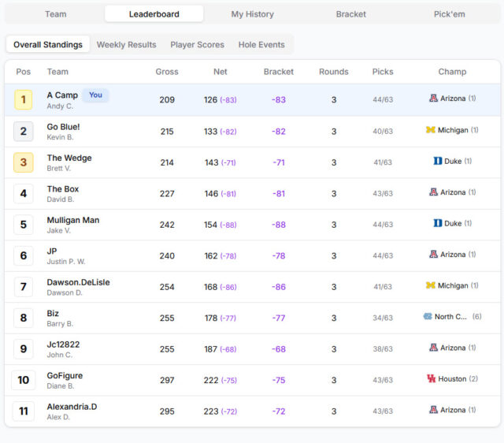504x443 pixels.
Task: Click the Picks column header
Action: [383, 72]
